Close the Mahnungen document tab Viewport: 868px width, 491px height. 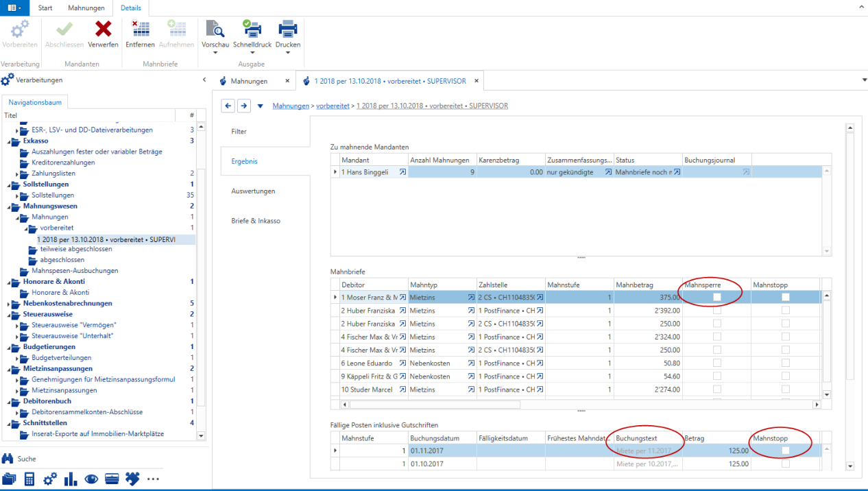(x=287, y=81)
